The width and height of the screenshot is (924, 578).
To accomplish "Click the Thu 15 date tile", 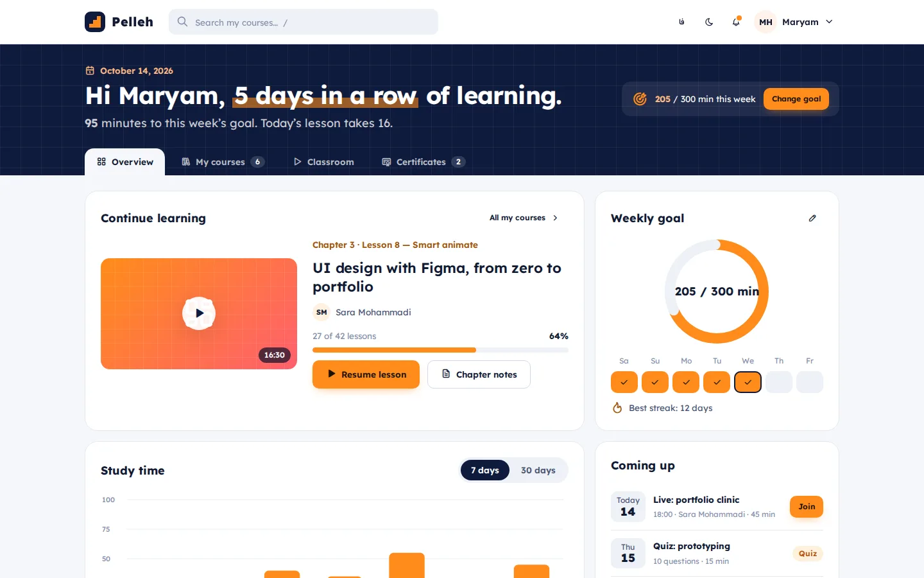I will point(628,553).
